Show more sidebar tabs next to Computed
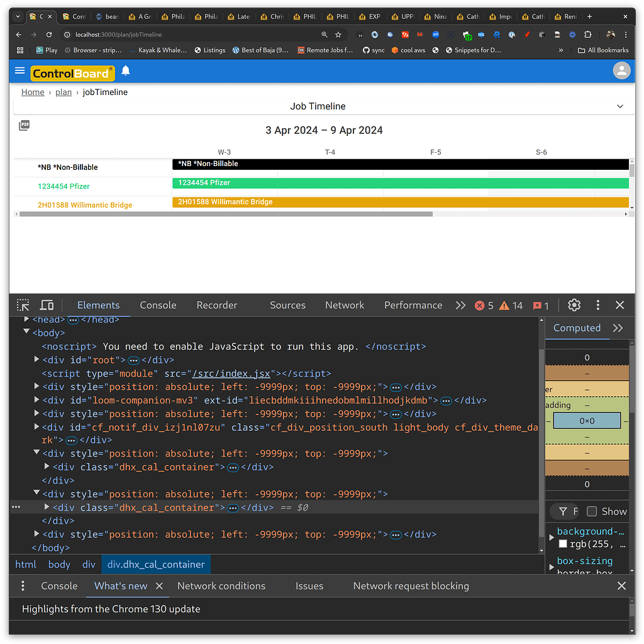 point(618,328)
